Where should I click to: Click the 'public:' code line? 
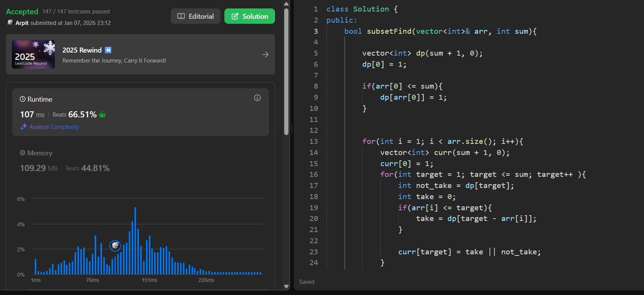[342, 20]
